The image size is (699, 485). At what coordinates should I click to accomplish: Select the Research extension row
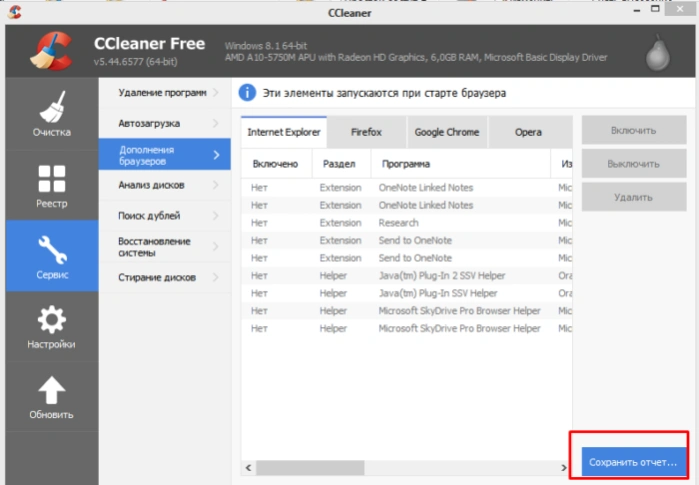(407, 222)
